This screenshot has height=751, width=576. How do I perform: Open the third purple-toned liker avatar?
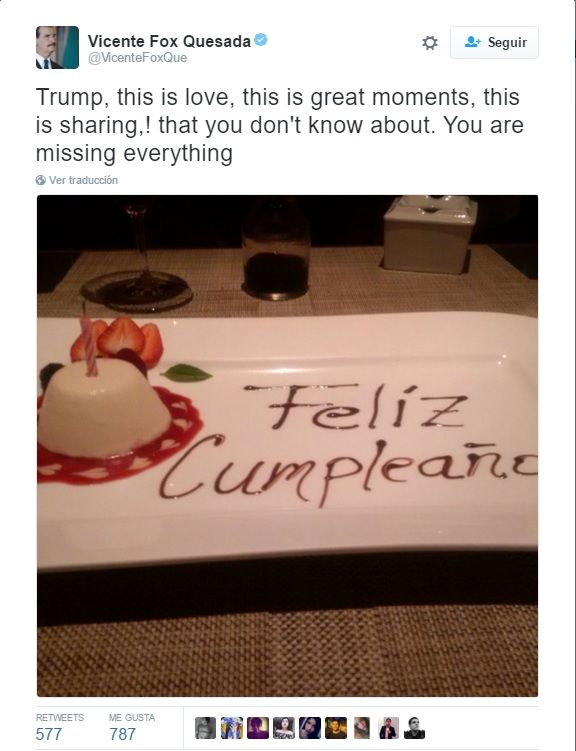258,728
